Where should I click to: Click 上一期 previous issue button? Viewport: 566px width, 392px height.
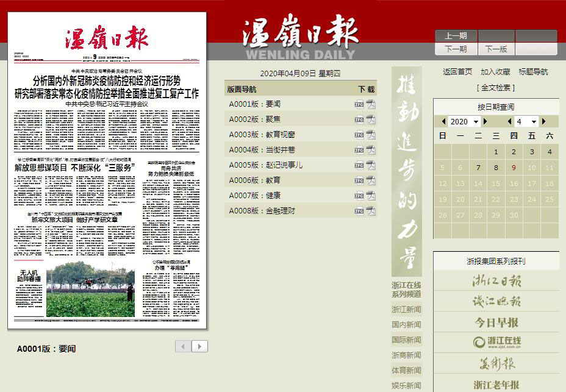(x=456, y=36)
